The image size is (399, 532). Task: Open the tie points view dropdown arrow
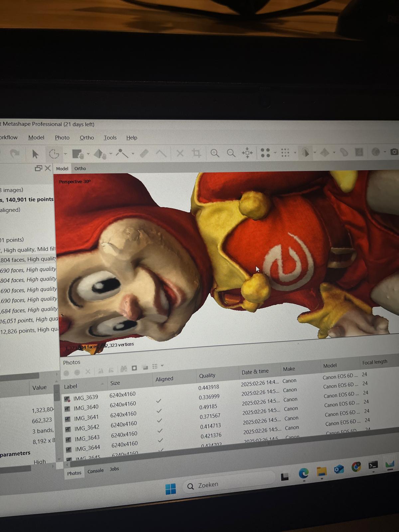[275, 153]
